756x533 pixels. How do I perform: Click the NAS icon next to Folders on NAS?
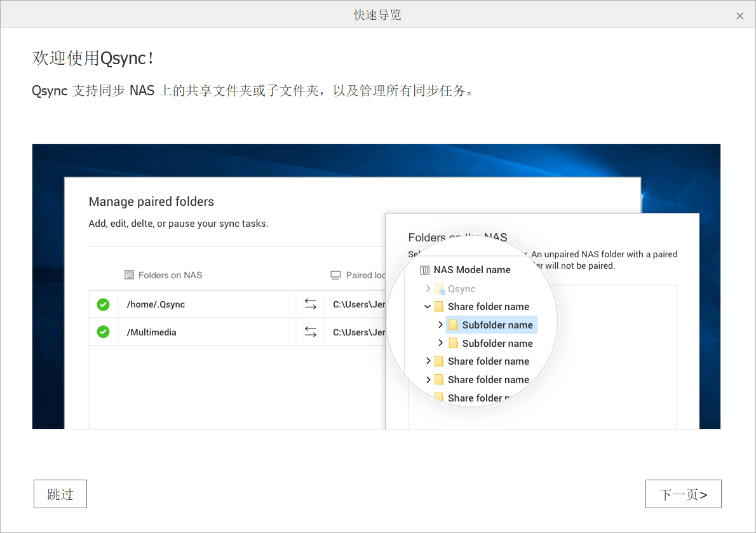[x=129, y=274]
